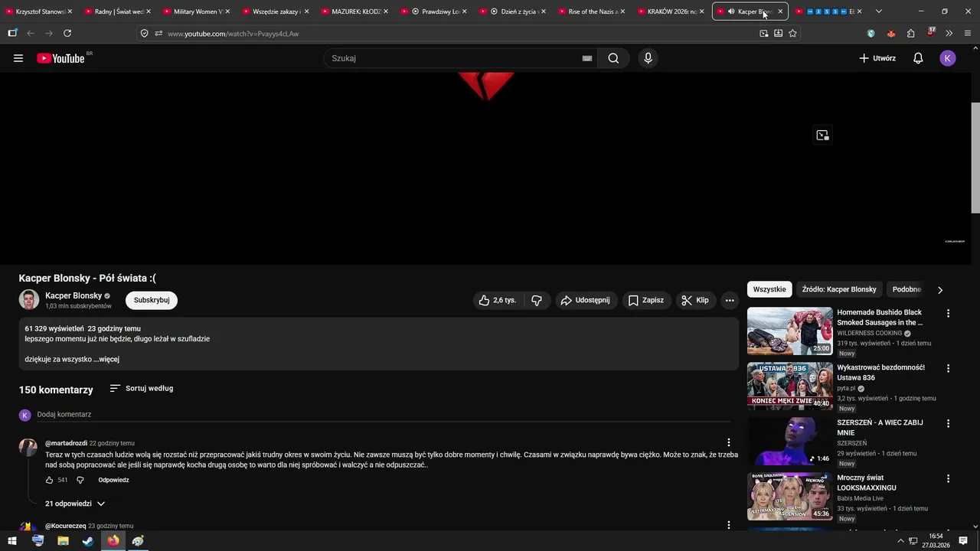Click the Utwórz create button

(x=877, y=58)
